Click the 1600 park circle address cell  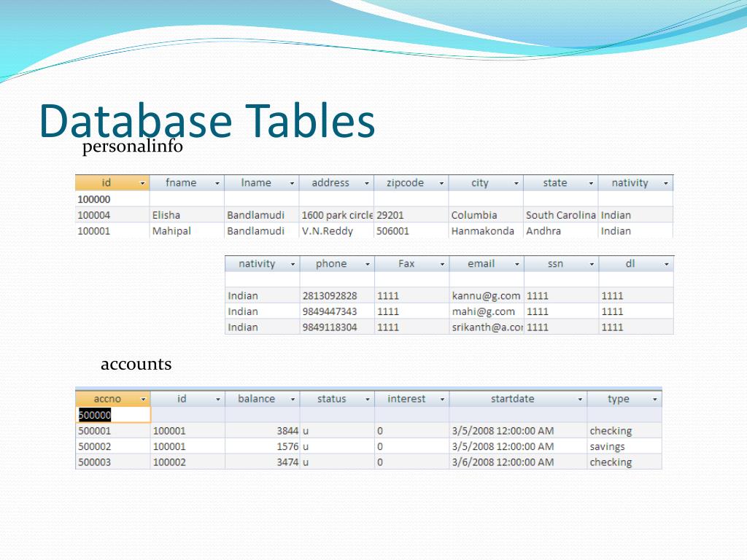pyautogui.click(x=336, y=215)
